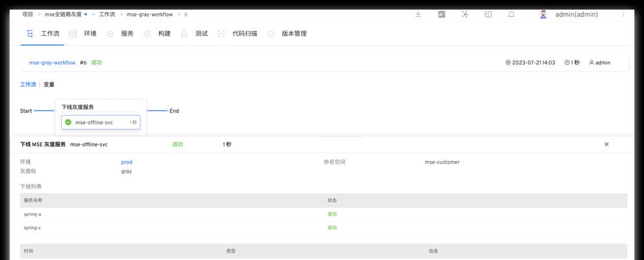Click the gray tag value
Viewport: 644px width, 260px height.
[126, 172]
